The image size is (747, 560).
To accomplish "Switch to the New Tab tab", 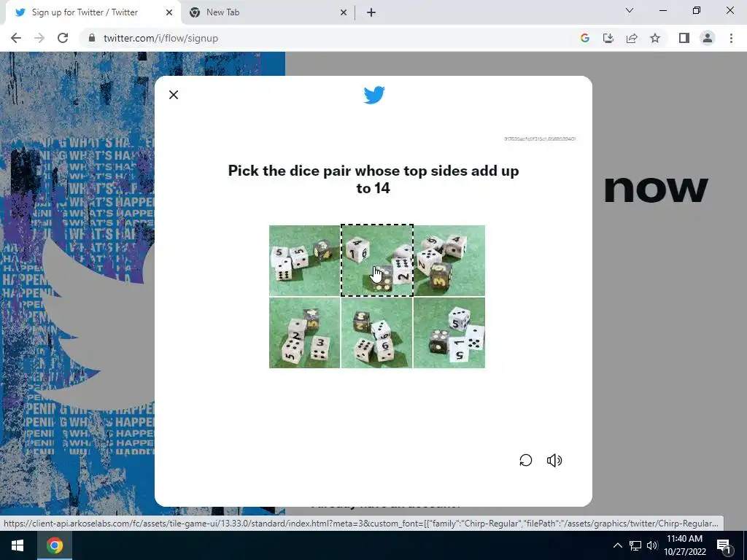I will (268, 12).
